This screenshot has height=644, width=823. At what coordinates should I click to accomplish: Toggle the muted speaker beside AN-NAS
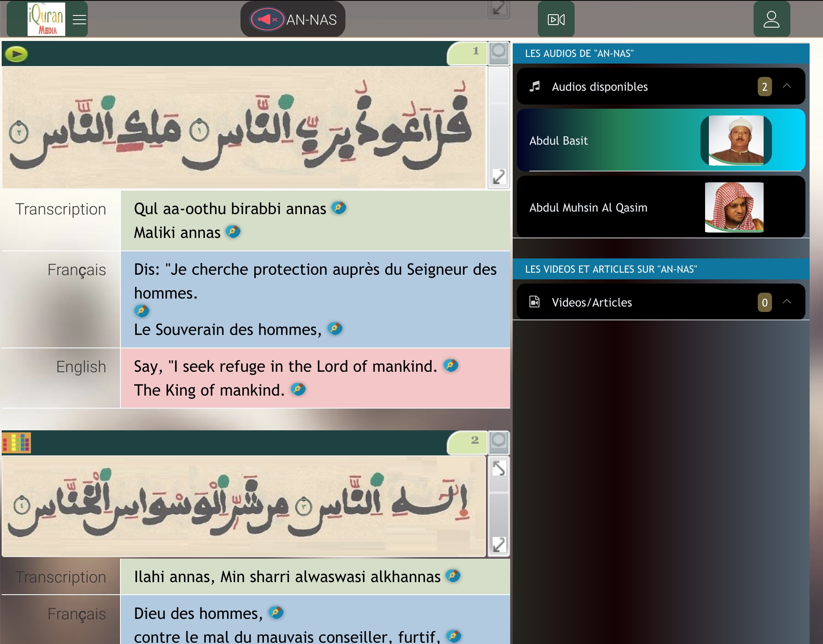pyautogui.click(x=267, y=20)
